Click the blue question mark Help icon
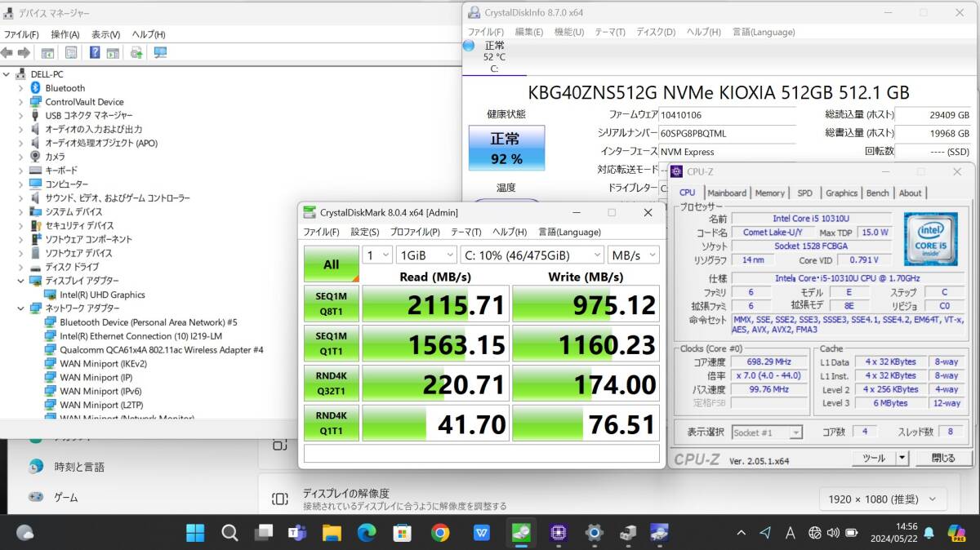 pyautogui.click(x=95, y=52)
